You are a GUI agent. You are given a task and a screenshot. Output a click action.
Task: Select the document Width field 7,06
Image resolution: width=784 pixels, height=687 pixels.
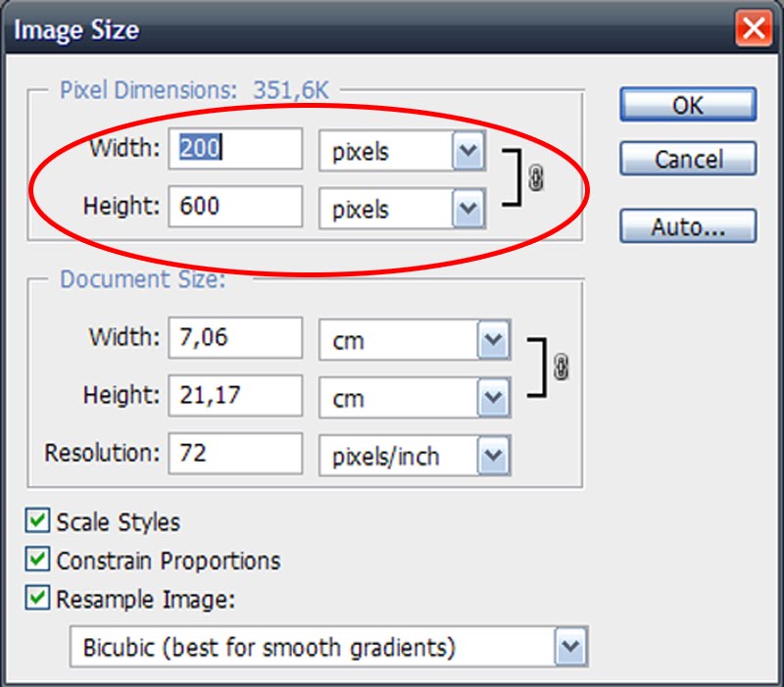pos(235,339)
